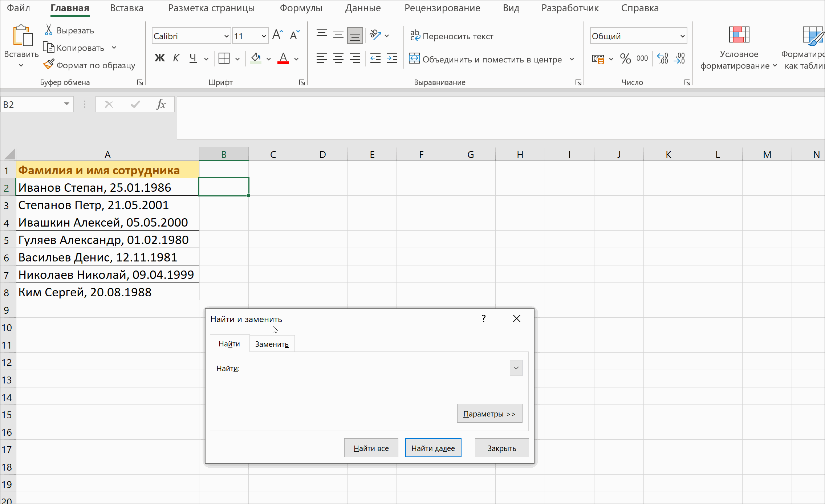
Task: Apply the red font color swatch
Action: point(283,58)
